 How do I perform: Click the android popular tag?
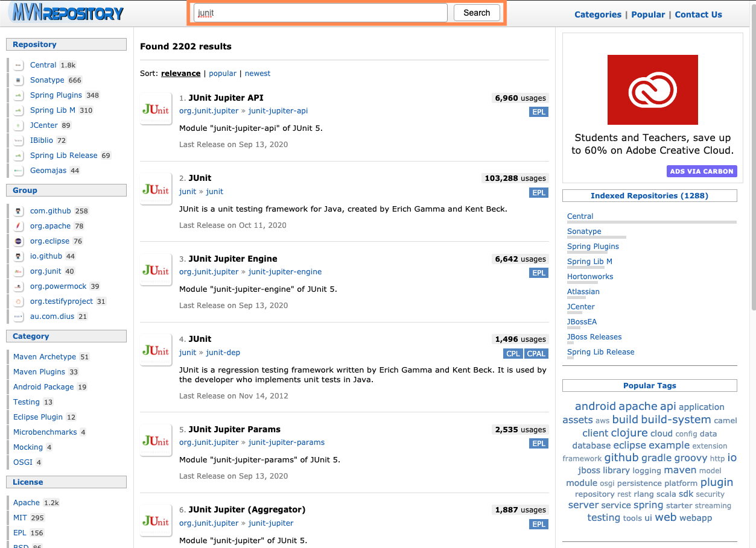(596, 406)
